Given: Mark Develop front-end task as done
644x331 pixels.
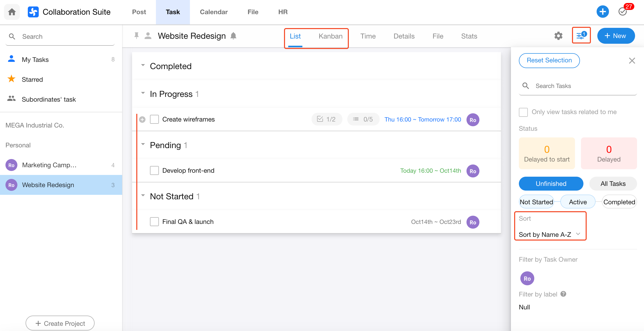Looking at the screenshot, I should [154, 171].
